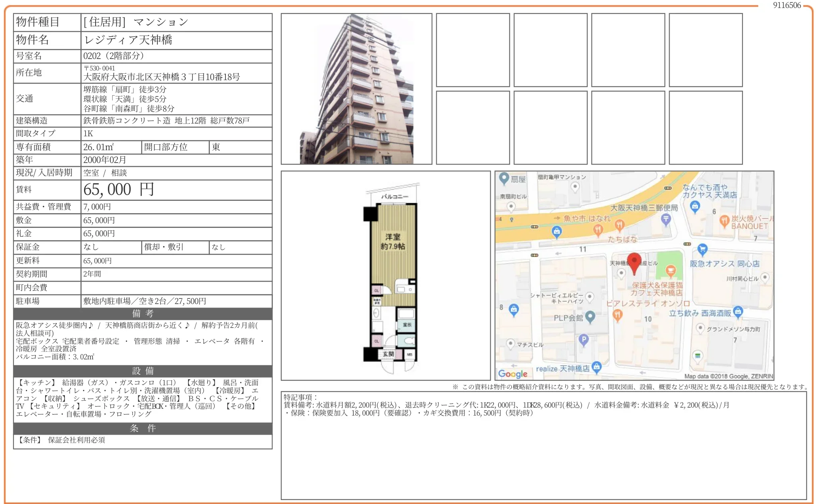819x504 pixels.
Task: Click the realize 天神橋店 shopping bag marker
Action: [596, 367]
